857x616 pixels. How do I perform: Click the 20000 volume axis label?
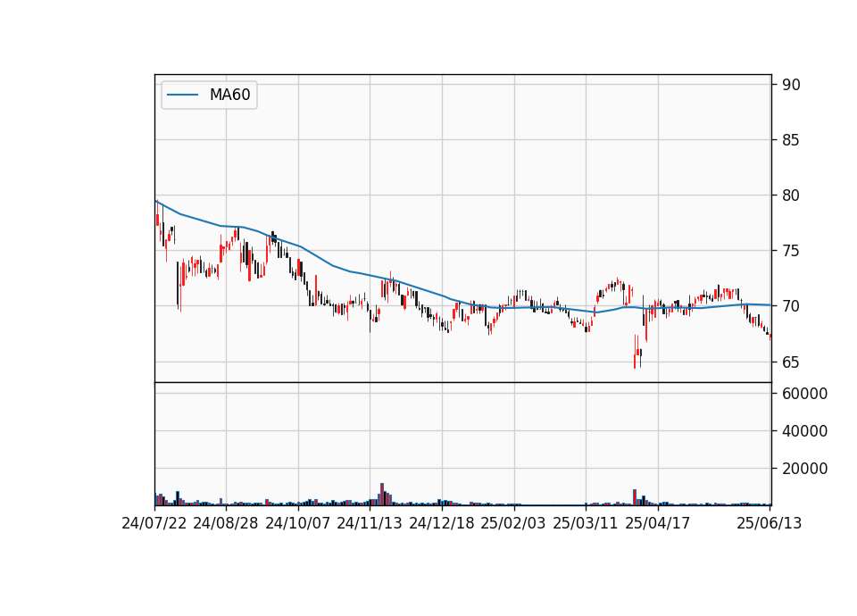pyautogui.click(x=804, y=469)
